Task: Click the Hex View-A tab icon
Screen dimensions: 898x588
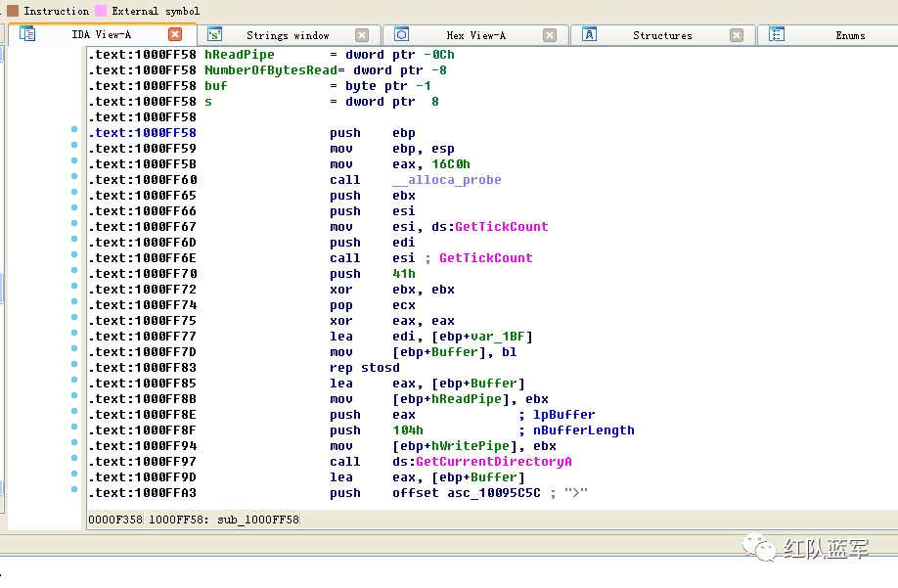Action: [x=402, y=34]
